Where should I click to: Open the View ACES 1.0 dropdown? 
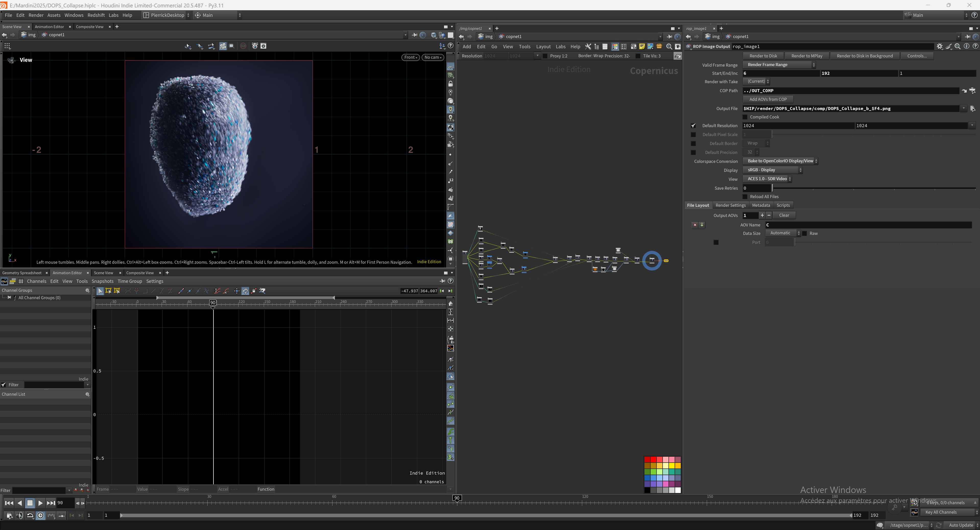pyautogui.click(x=767, y=179)
